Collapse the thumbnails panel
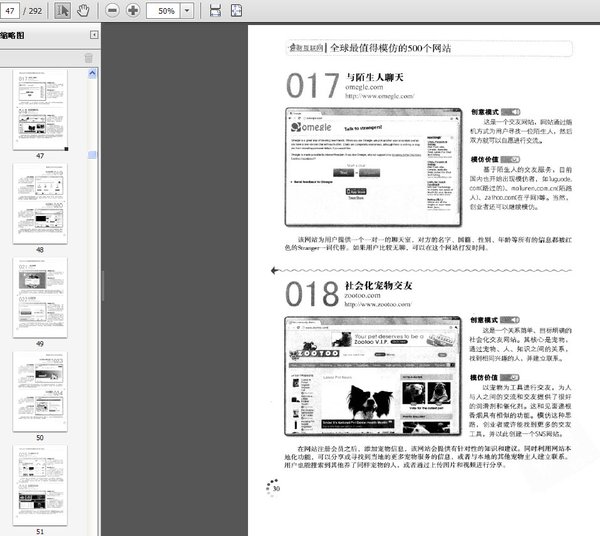Image resolution: width=600 pixels, height=536 pixels. 94,35
